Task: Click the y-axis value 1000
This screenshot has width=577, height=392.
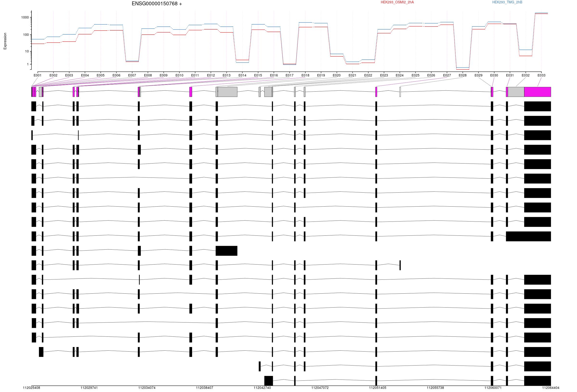Action: (x=25, y=17)
